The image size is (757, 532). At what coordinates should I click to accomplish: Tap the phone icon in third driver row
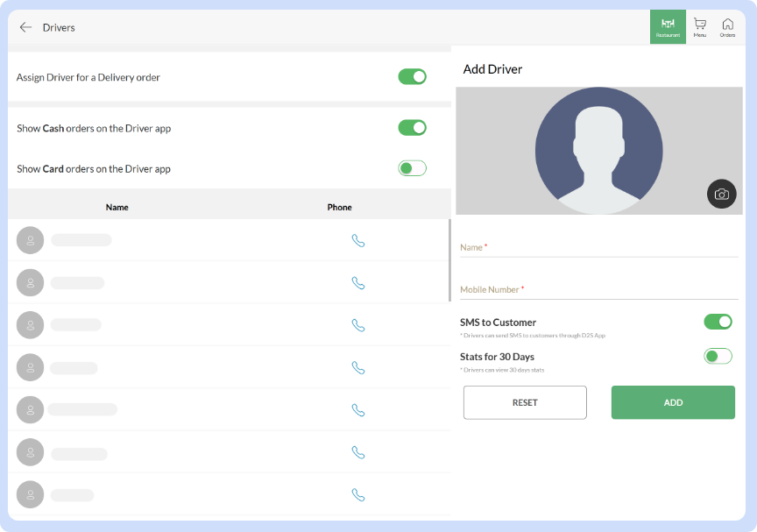coord(357,325)
